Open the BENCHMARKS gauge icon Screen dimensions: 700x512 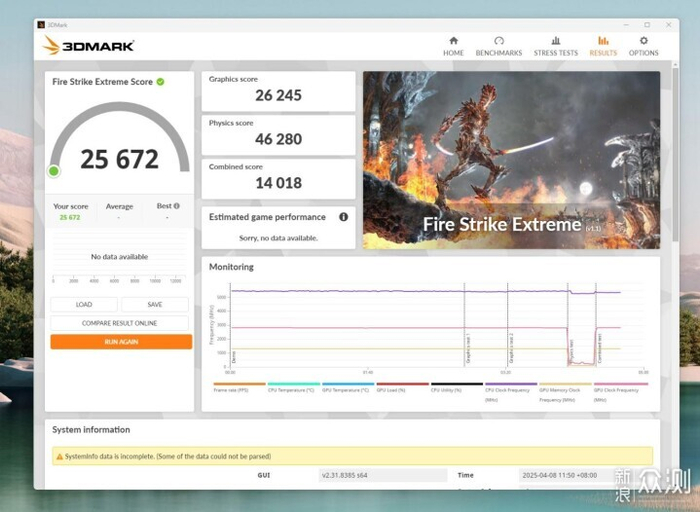point(499,41)
